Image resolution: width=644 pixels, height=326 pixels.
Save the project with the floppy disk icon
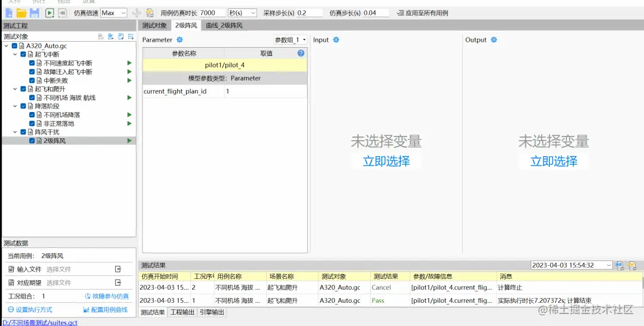[x=35, y=13]
